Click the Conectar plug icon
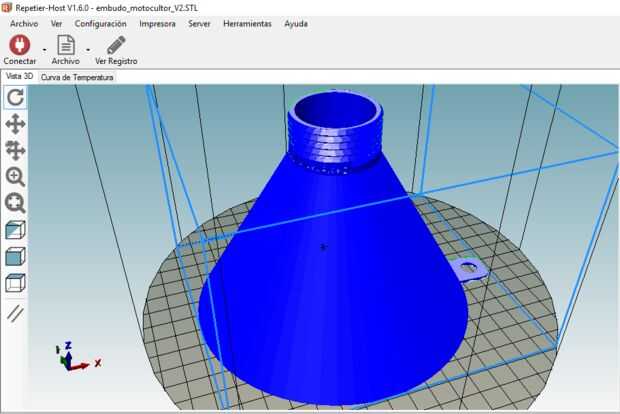 [19, 45]
